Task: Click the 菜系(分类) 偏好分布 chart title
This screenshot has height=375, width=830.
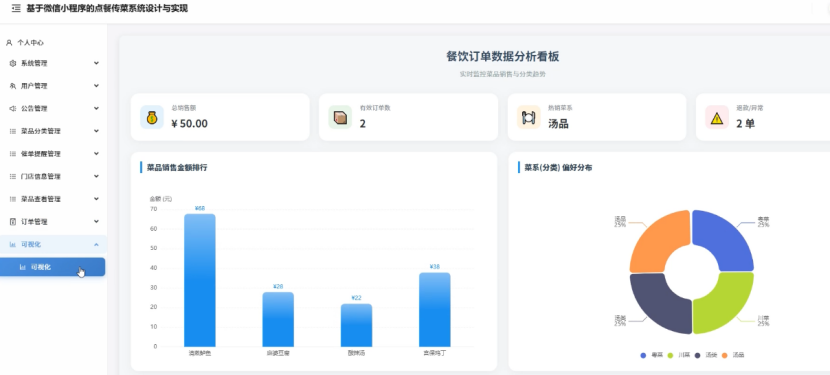Action: click(x=558, y=168)
